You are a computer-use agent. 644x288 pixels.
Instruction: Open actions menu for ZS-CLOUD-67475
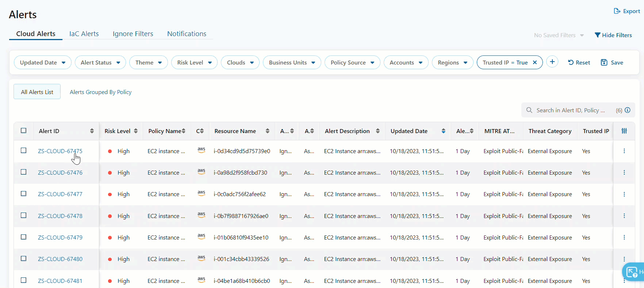[x=624, y=151]
